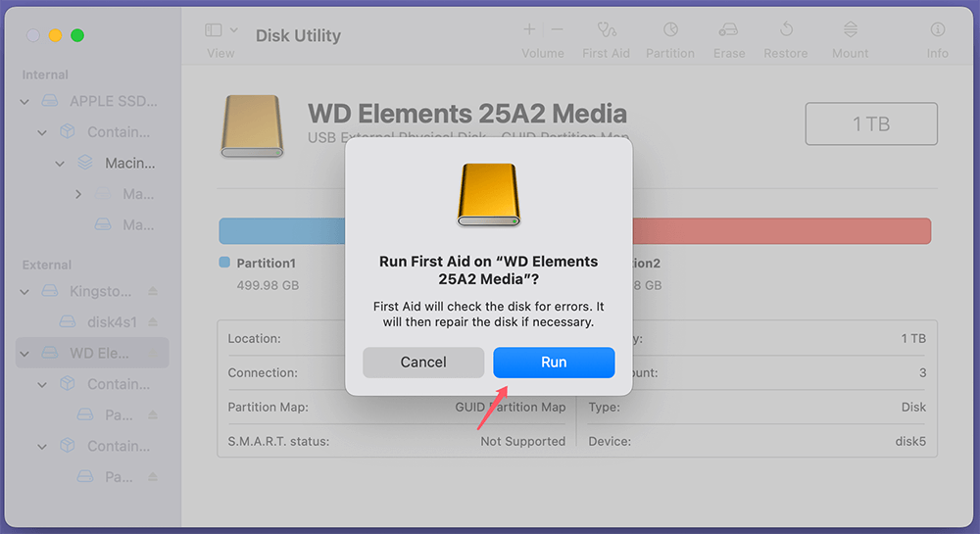Open the View sidebar toggle icon
This screenshot has height=534, width=980.
213,30
